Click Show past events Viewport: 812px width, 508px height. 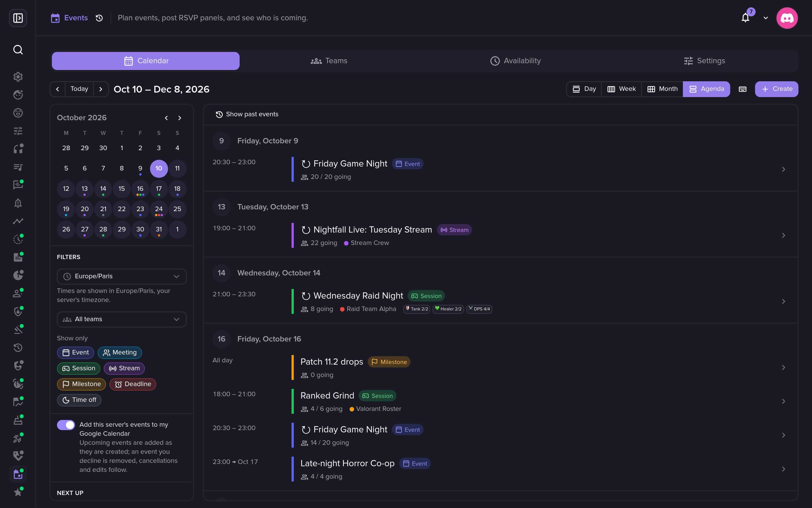(x=247, y=115)
